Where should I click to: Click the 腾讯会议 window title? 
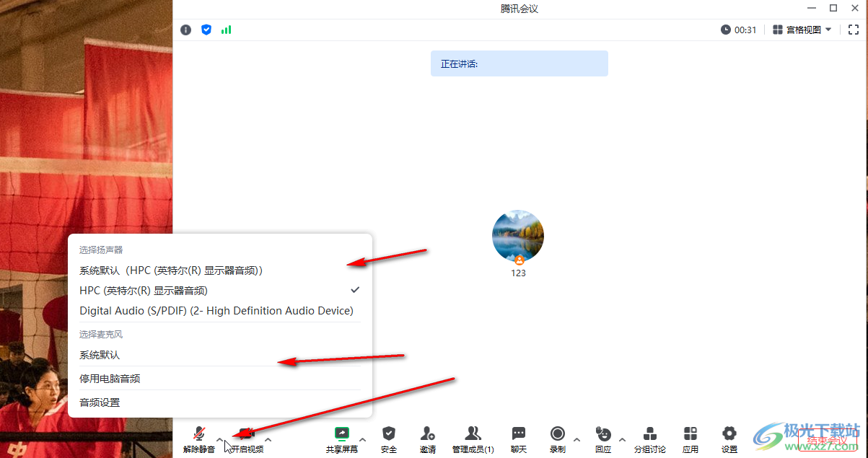[520, 9]
